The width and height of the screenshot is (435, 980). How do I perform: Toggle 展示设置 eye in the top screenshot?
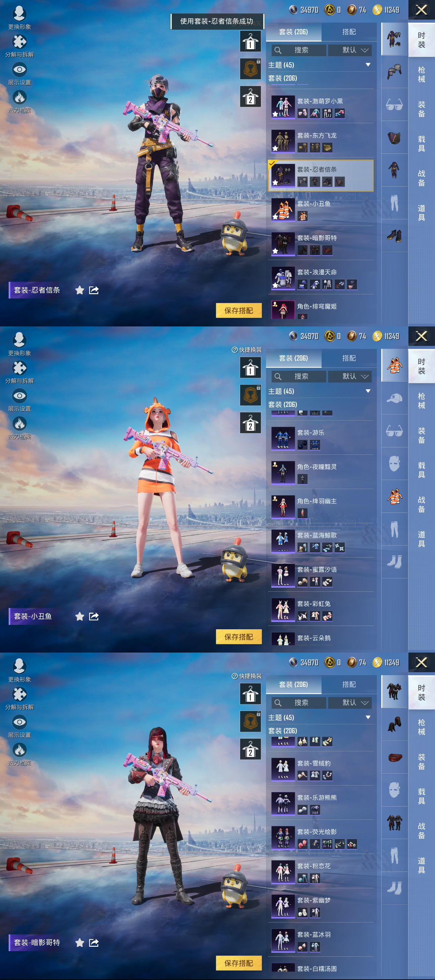point(19,69)
